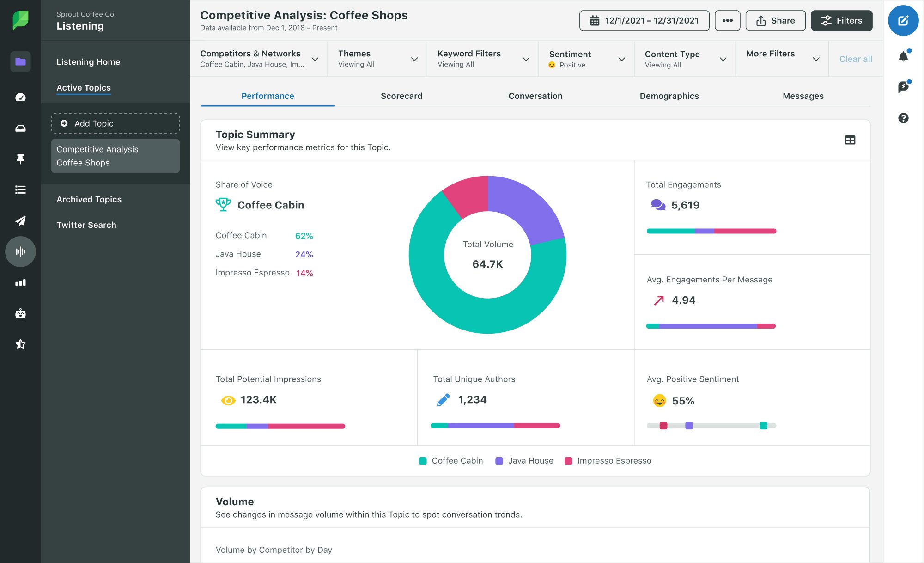Toggle the Filters button
This screenshot has height=563, width=924.
pos(842,20)
